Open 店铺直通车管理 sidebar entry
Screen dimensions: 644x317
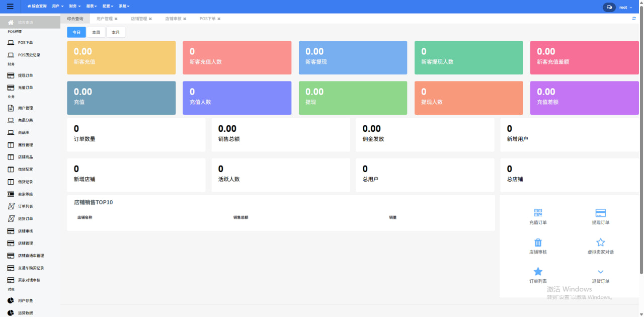click(x=30, y=256)
